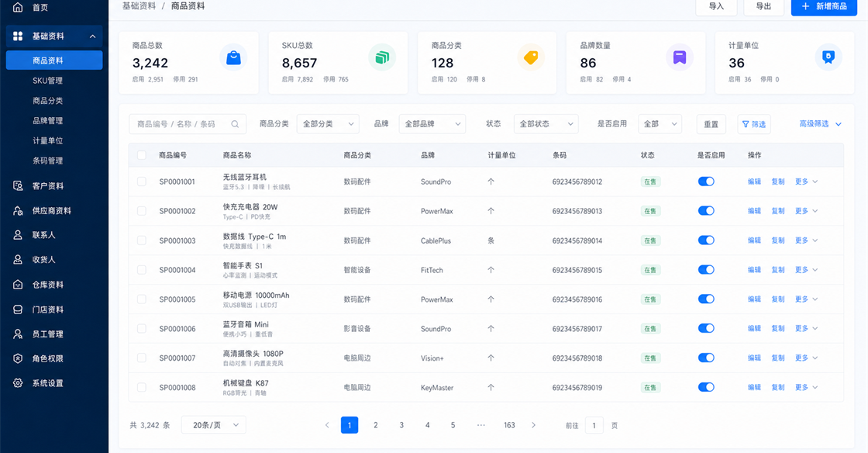The height and width of the screenshot is (453, 868).
Task: Go to page 163
Action: coord(509,425)
